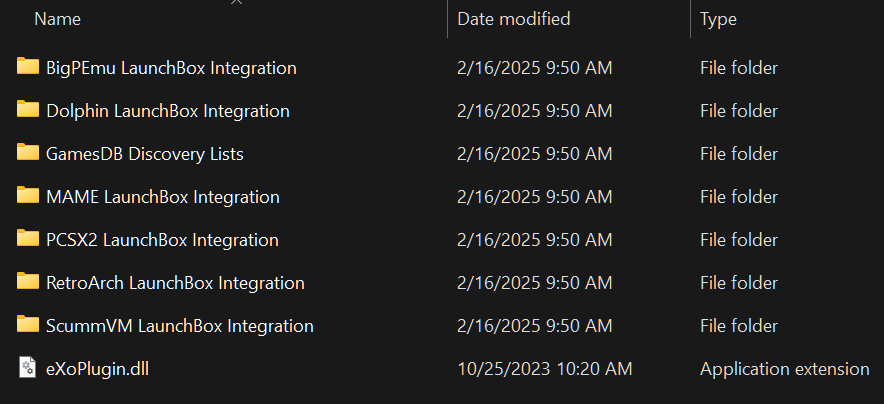Sort files by the Name column header
This screenshot has height=404, width=884.
tap(57, 19)
